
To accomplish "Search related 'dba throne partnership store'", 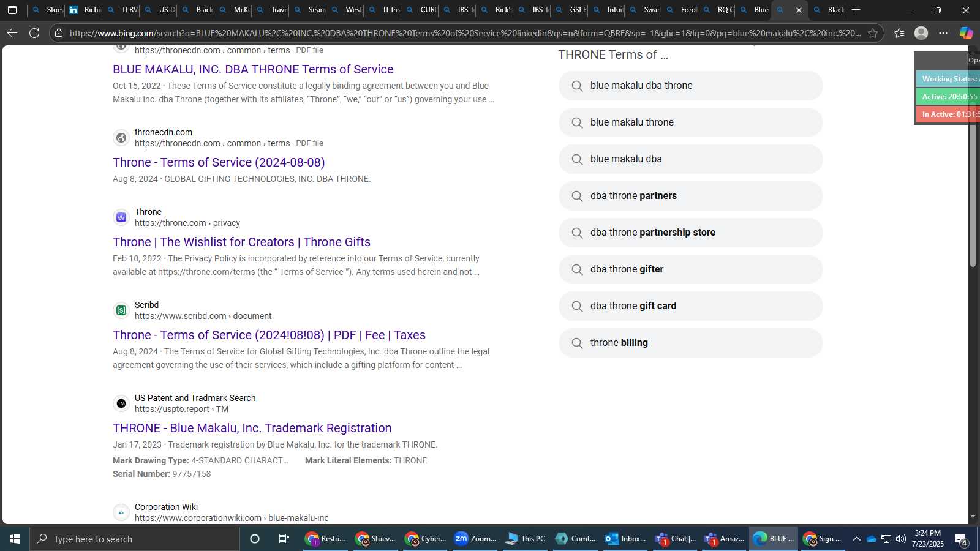I will 690,233.
